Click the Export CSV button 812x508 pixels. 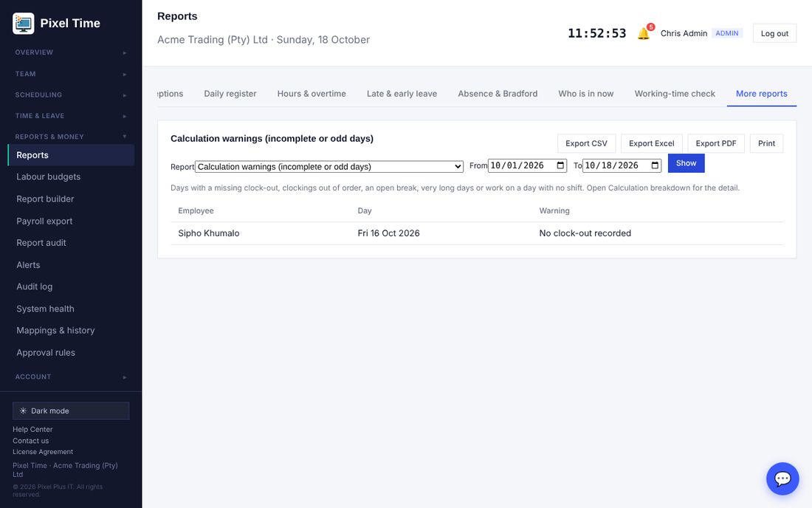(586, 143)
